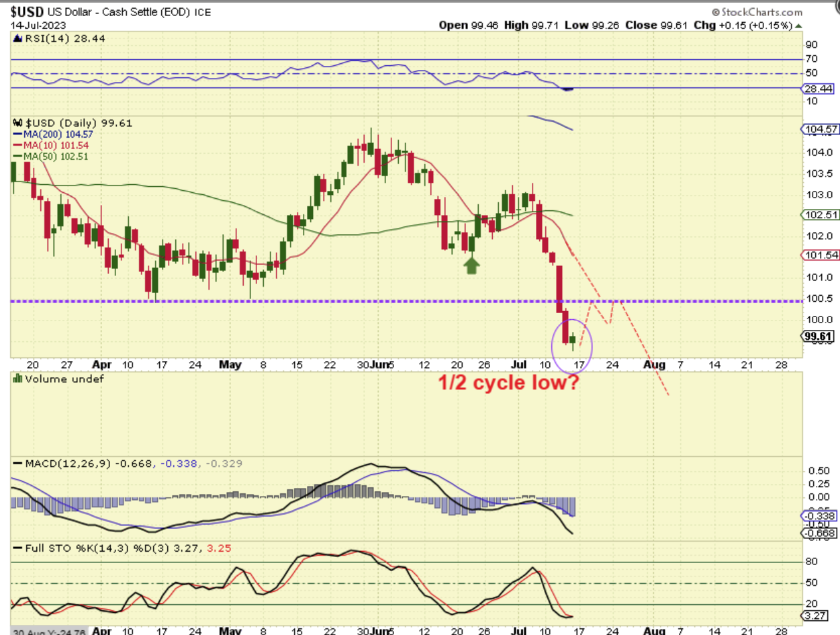Click 'Apr' on date axis under price panel
Image resolution: width=840 pixels, height=635 pixels.
pyautogui.click(x=101, y=365)
